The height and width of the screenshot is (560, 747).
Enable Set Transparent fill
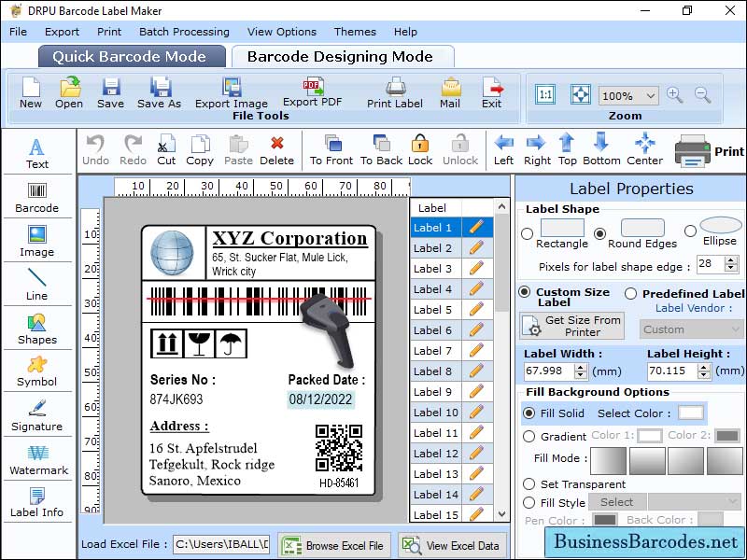tap(529, 484)
